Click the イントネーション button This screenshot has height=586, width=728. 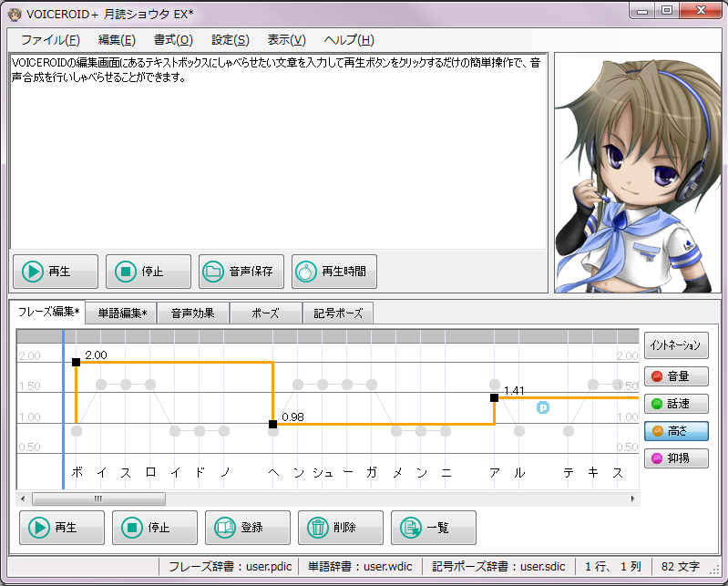coord(676,345)
